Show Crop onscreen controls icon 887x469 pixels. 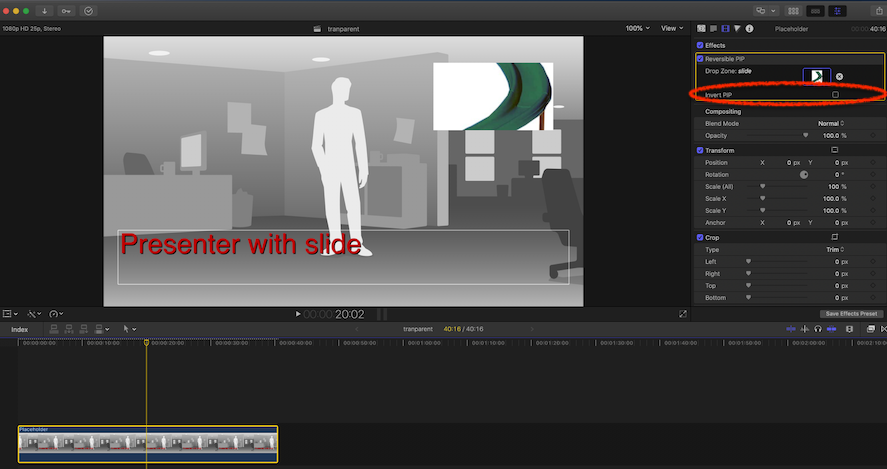[x=834, y=237]
